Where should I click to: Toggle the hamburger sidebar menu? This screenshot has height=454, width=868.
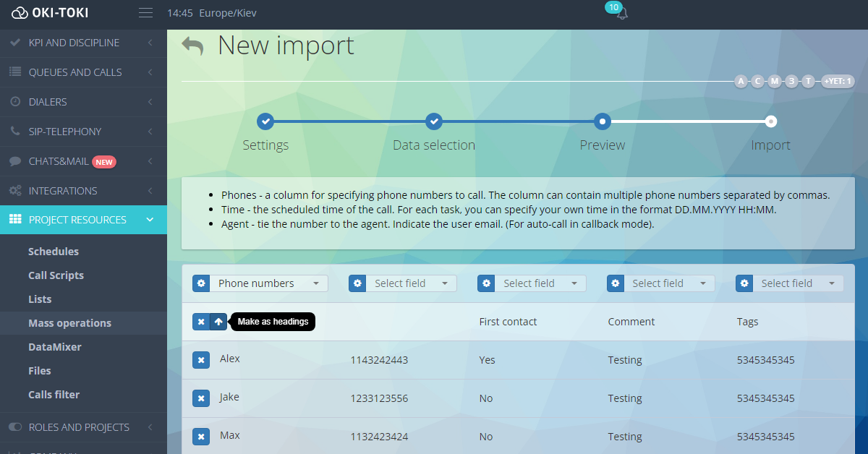coord(145,13)
